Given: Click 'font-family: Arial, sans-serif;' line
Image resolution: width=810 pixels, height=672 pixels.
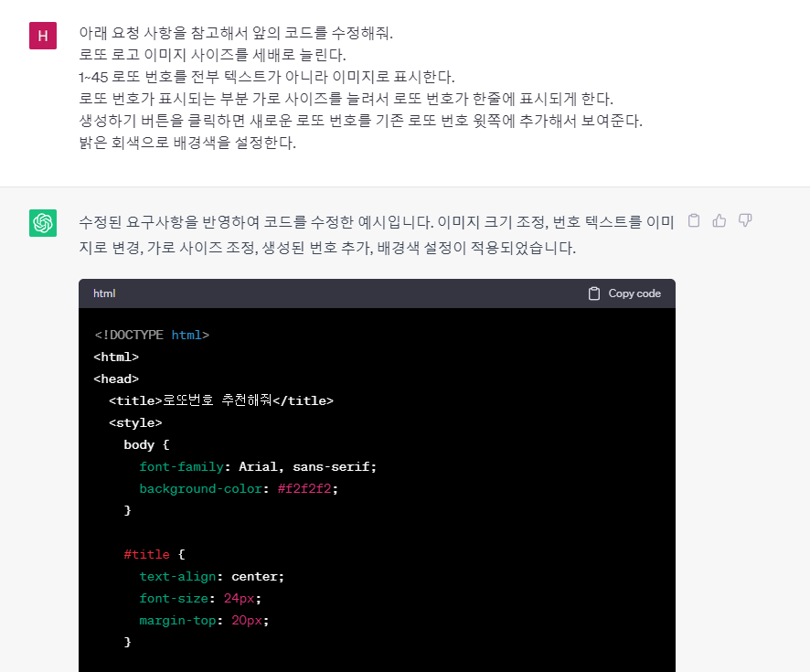Looking at the screenshot, I should [x=258, y=466].
